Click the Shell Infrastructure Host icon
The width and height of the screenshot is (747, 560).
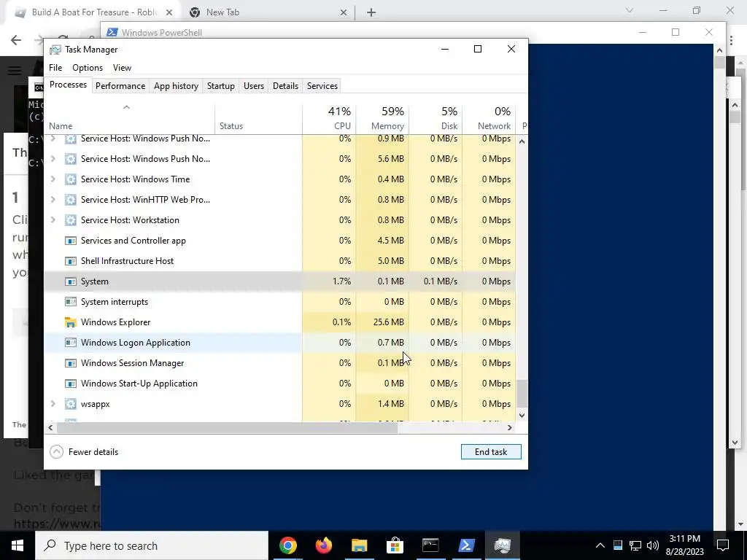coord(71,261)
